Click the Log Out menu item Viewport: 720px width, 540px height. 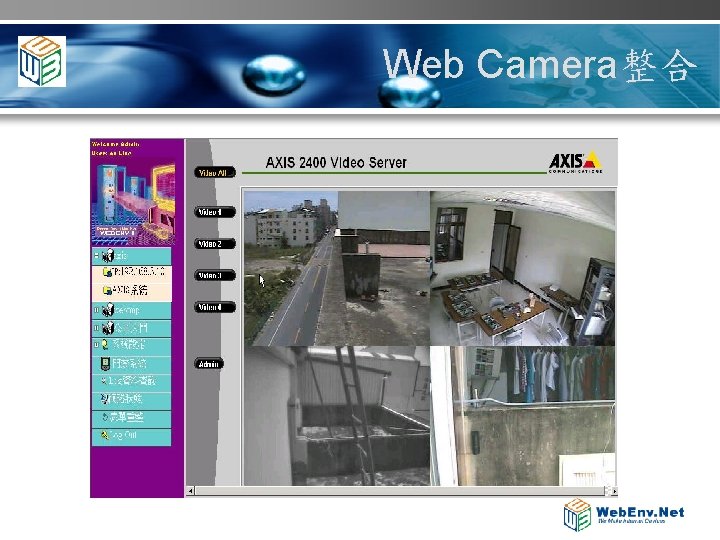(x=132, y=435)
